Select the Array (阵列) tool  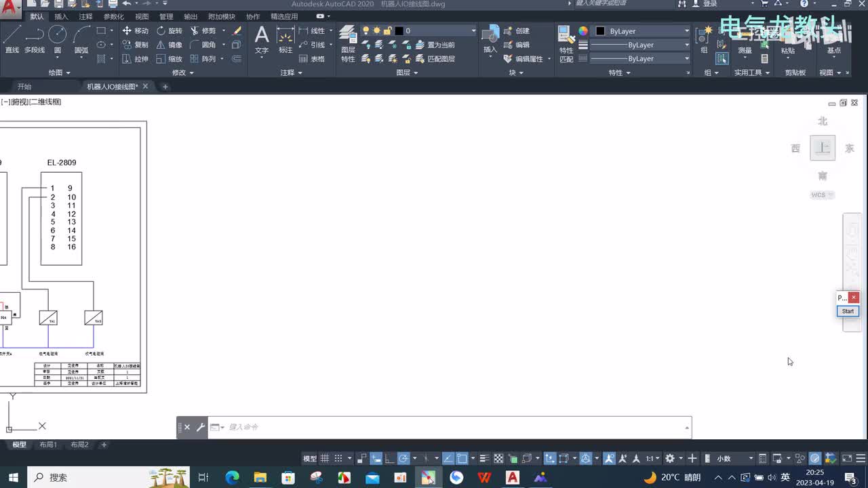[203, 59]
